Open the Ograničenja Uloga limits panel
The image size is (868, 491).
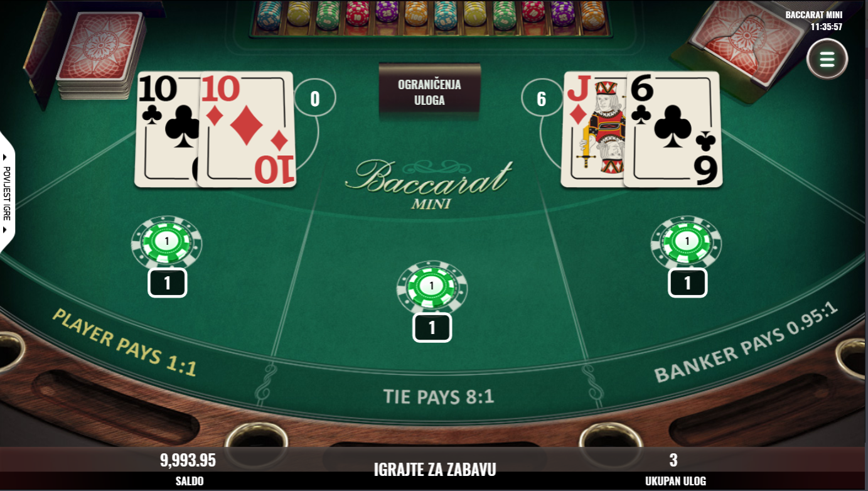tap(430, 92)
